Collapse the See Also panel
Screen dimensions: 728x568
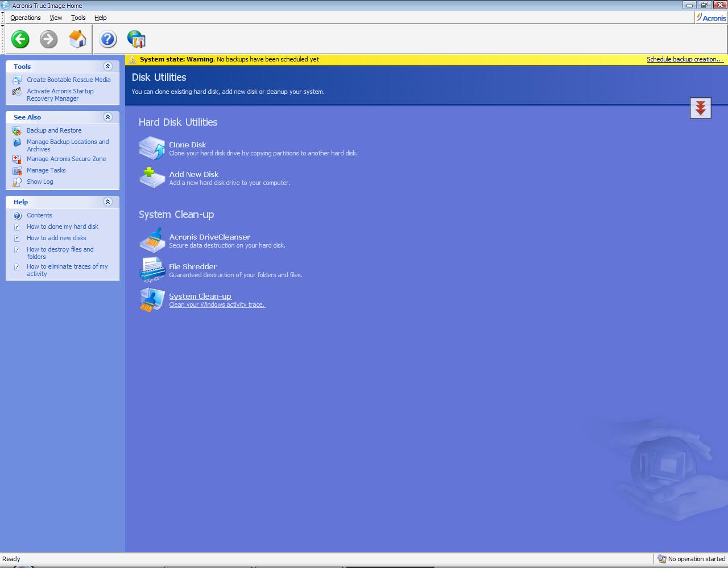(x=107, y=117)
